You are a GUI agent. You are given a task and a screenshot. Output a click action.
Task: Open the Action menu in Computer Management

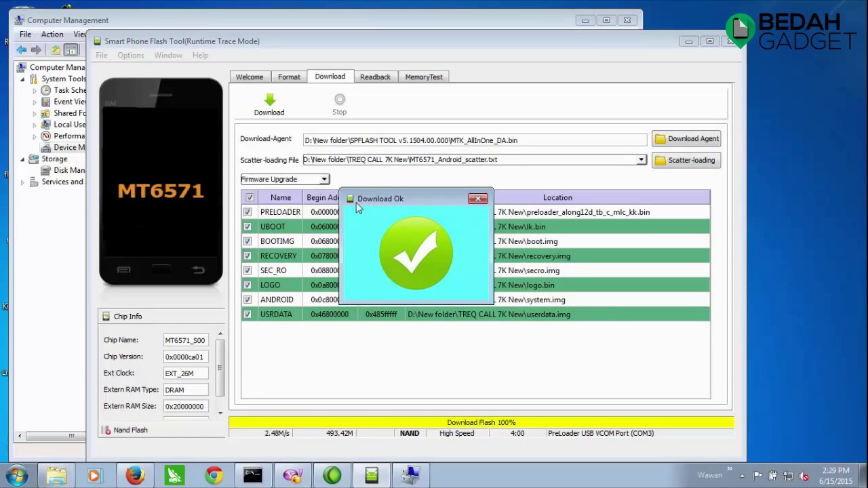coord(52,34)
